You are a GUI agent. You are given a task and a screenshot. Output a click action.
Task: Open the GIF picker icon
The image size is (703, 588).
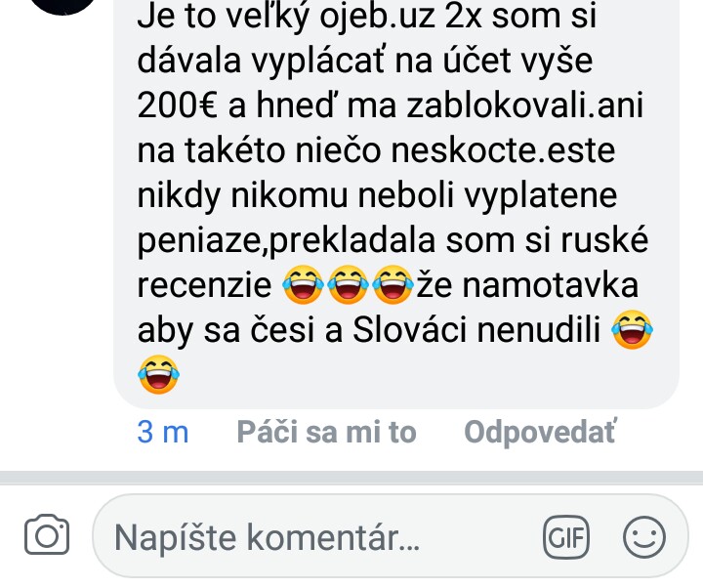tap(566, 537)
